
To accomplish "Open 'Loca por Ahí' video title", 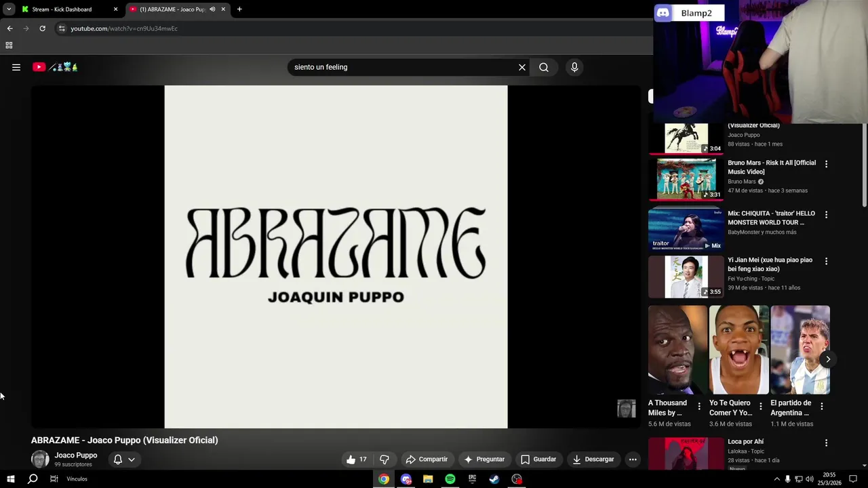I will point(746,442).
